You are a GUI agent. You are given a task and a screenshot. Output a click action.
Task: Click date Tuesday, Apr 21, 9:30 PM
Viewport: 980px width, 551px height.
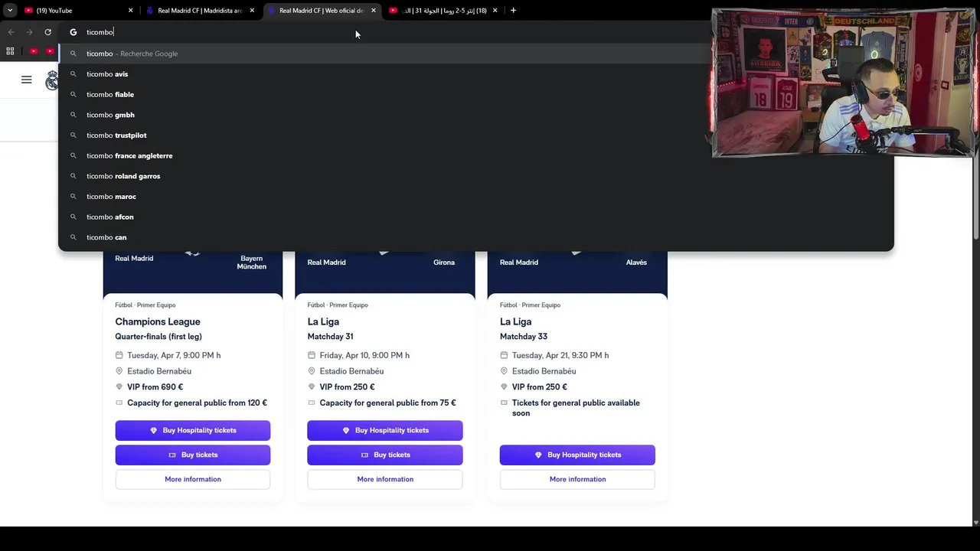560,355
